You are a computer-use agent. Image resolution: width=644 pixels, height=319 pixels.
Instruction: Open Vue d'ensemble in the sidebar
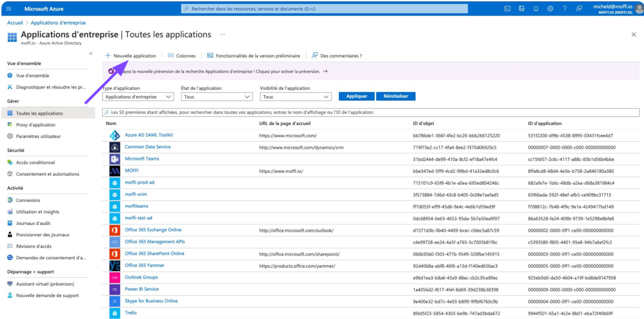(32, 76)
